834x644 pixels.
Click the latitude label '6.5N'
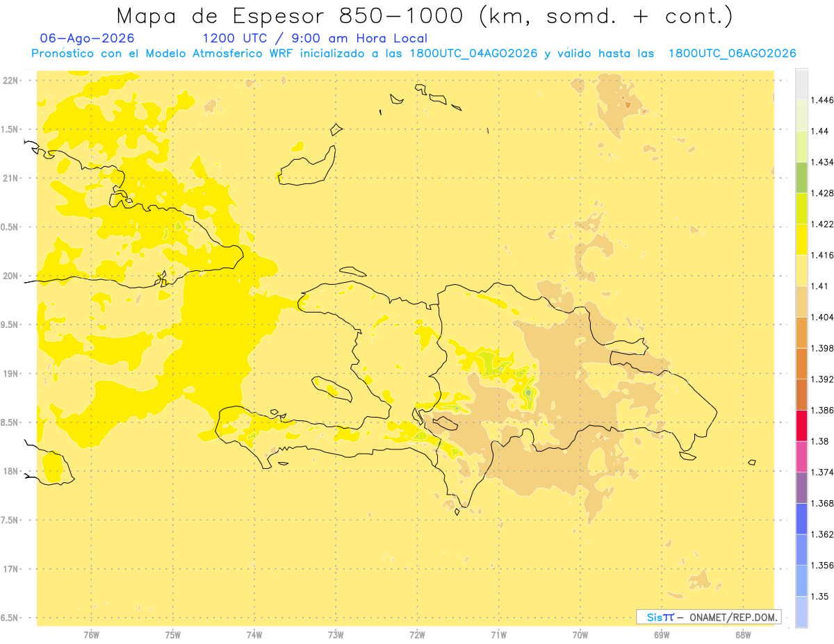[10, 618]
